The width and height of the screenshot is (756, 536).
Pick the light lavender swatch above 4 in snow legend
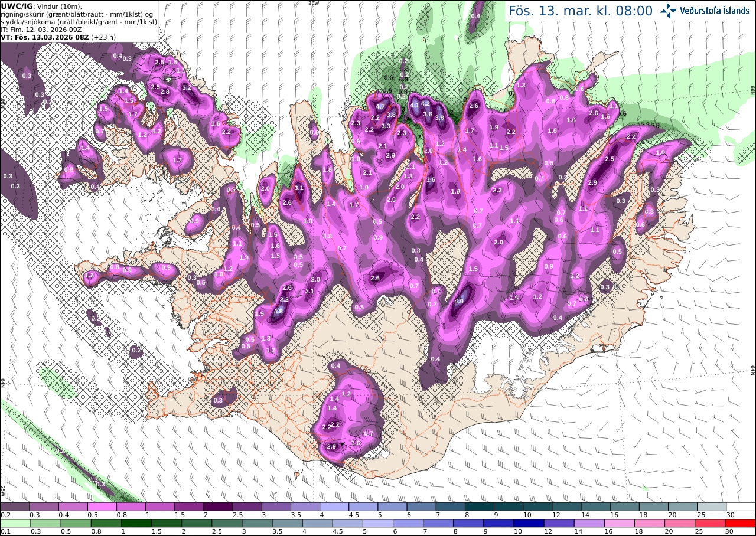[x=334, y=506]
